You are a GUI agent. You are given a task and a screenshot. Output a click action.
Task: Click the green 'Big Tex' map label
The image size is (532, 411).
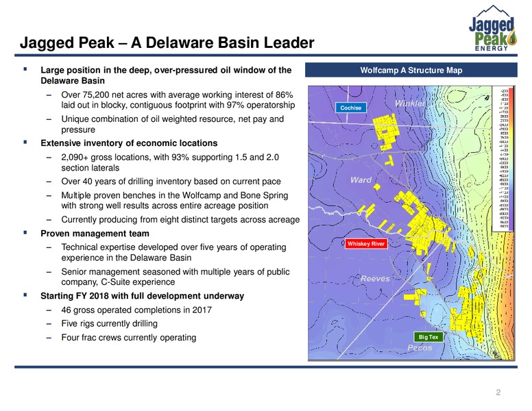pyautogui.click(x=428, y=337)
